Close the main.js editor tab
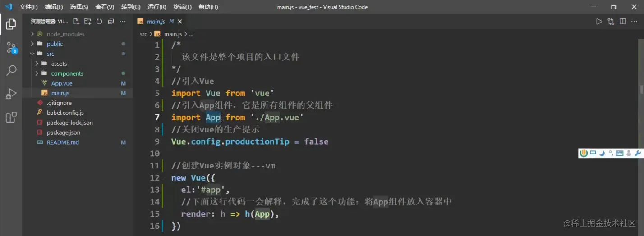This screenshot has height=236, width=644. (x=180, y=21)
